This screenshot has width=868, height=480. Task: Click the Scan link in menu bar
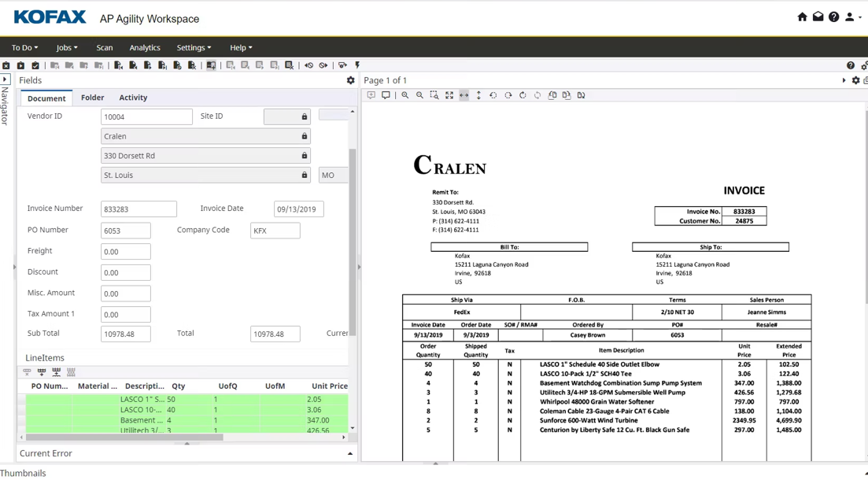point(105,48)
